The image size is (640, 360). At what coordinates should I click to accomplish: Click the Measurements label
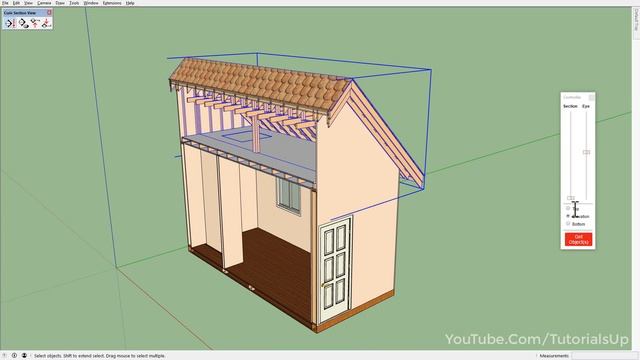(554, 356)
